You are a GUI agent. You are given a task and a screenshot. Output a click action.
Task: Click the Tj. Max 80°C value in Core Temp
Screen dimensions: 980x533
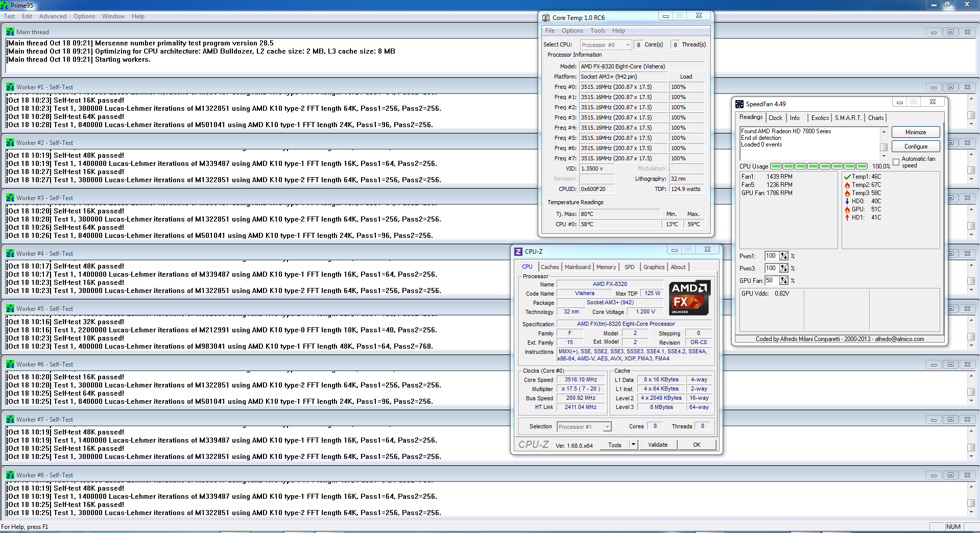[x=619, y=214]
